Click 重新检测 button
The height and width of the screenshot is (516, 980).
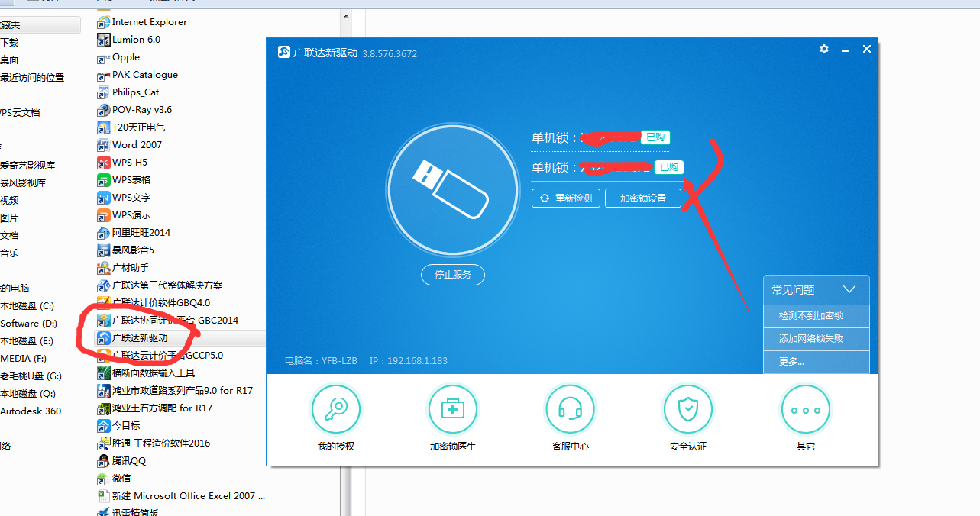point(566,198)
